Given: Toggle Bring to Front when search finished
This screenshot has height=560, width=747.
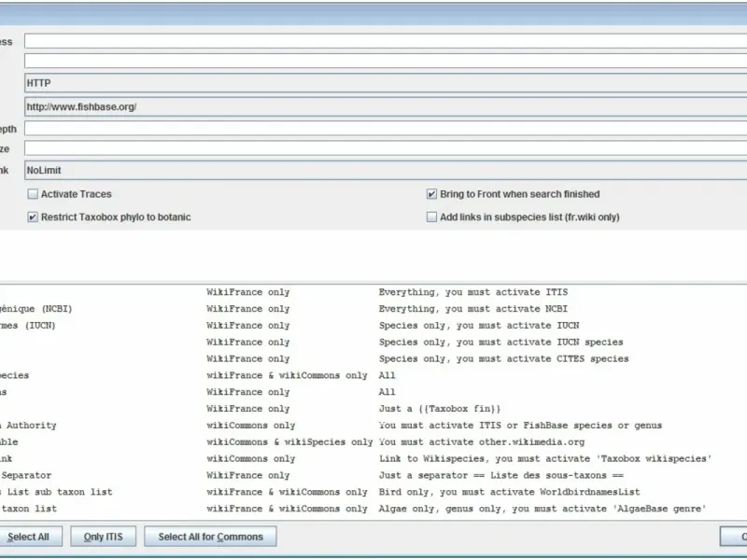Looking at the screenshot, I should tap(431, 194).
